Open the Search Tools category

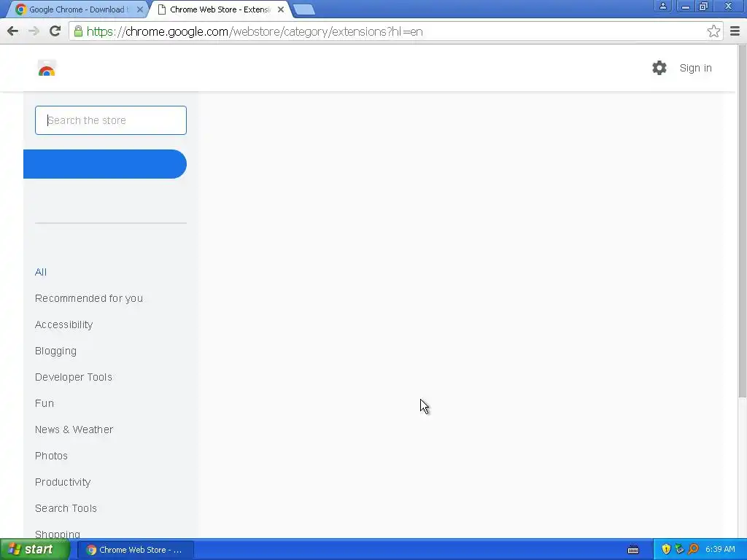pyautogui.click(x=66, y=508)
